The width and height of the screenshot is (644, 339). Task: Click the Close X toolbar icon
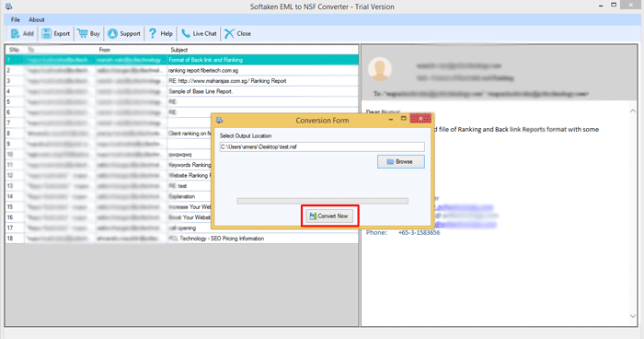coord(229,34)
